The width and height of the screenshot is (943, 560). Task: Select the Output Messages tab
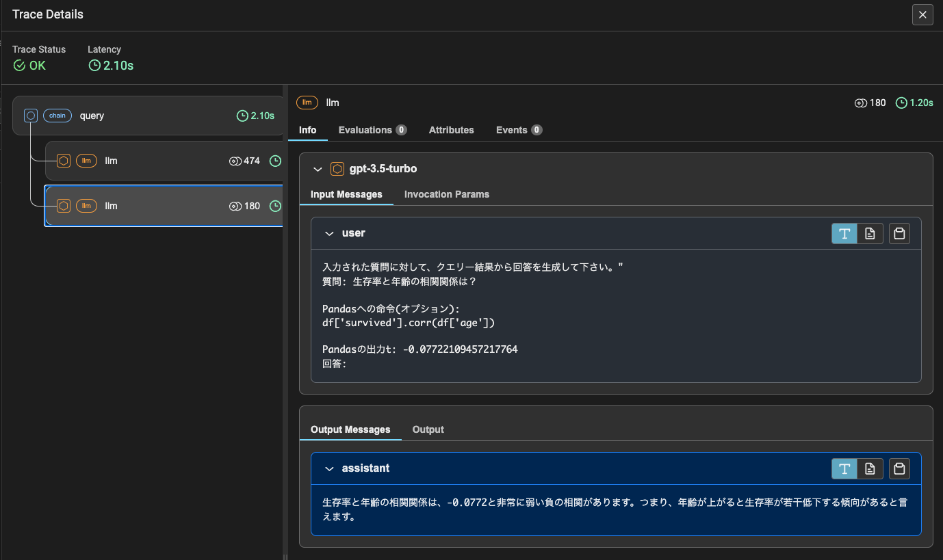350,429
